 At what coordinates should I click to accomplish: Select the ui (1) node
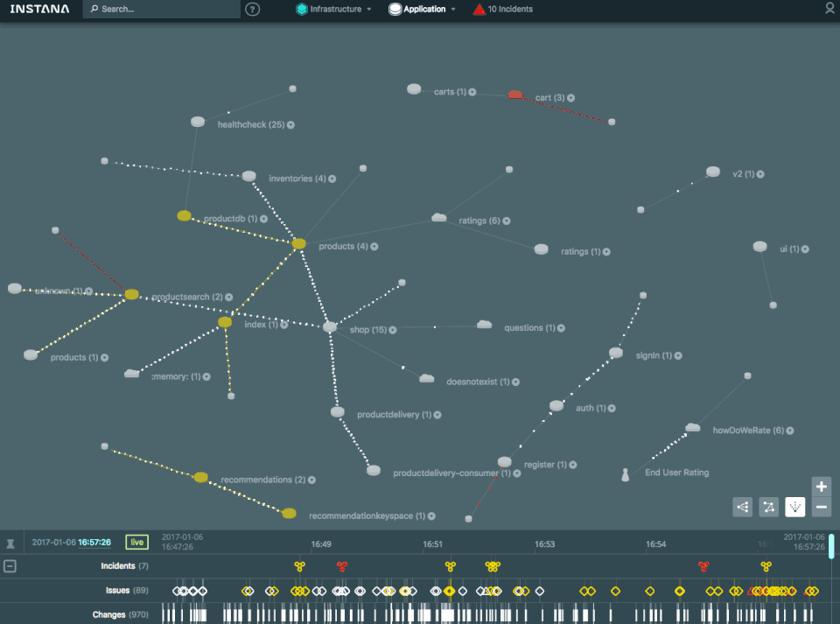(x=759, y=247)
